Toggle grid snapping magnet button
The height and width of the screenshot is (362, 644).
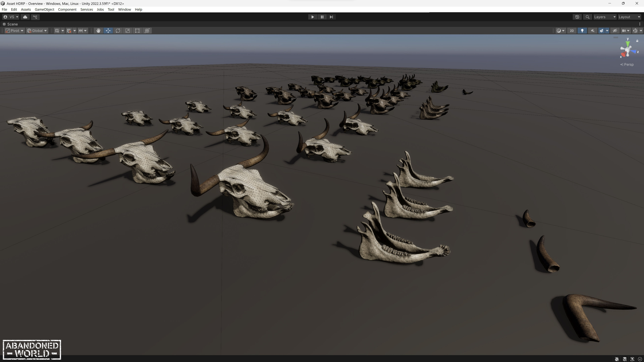69,31
